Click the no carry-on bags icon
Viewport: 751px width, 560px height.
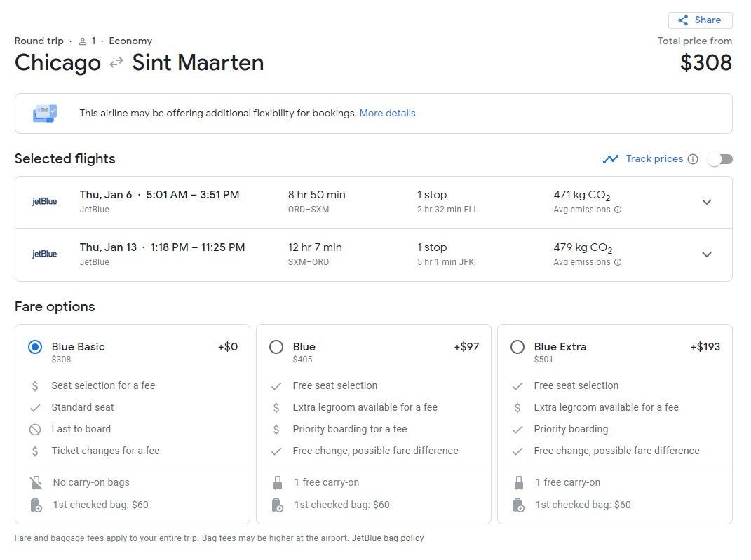click(36, 482)
